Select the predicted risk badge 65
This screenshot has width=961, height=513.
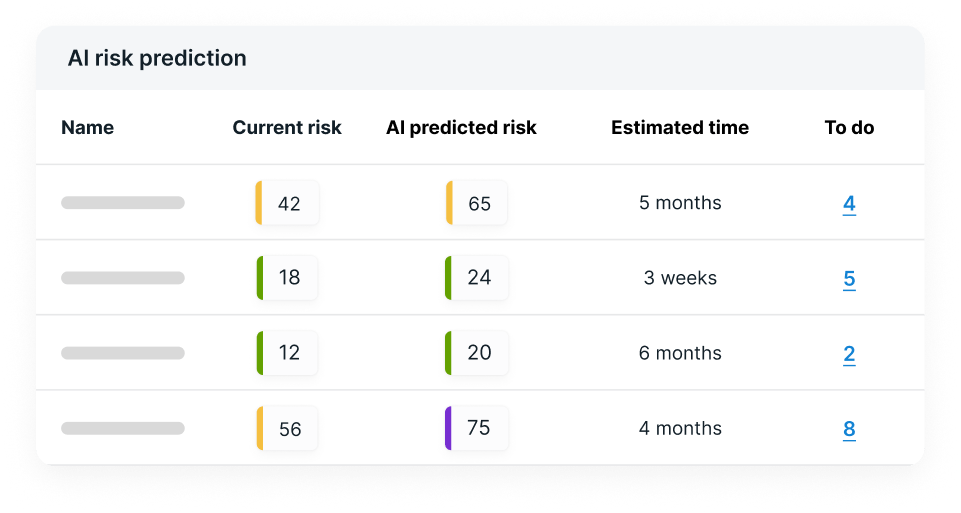pos(477,204)
